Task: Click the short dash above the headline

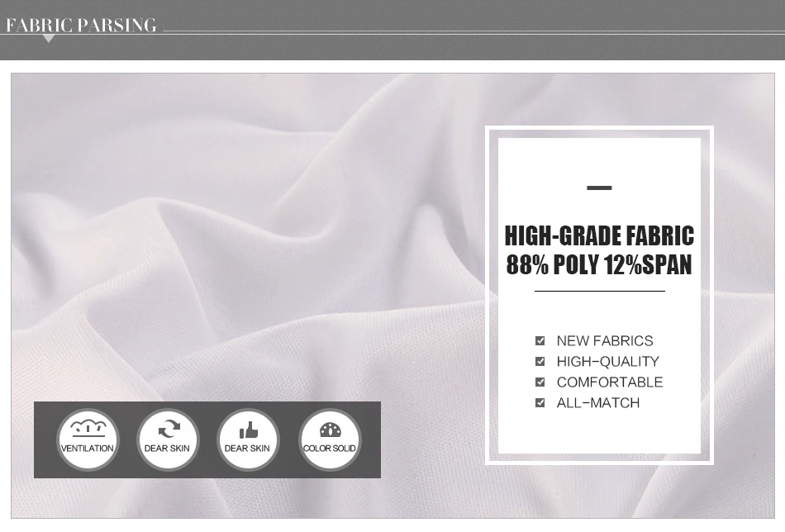Action: click(599, 188)
